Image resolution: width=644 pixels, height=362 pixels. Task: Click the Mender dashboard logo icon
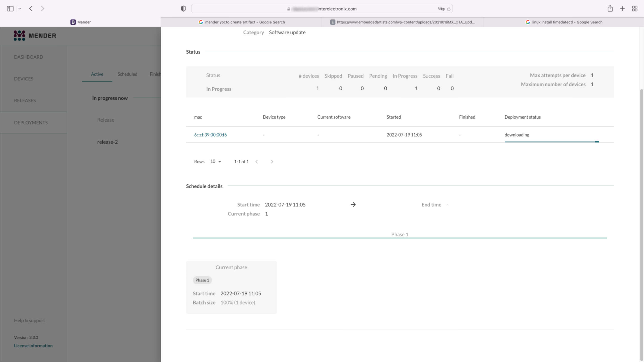[x=18, y=35]
